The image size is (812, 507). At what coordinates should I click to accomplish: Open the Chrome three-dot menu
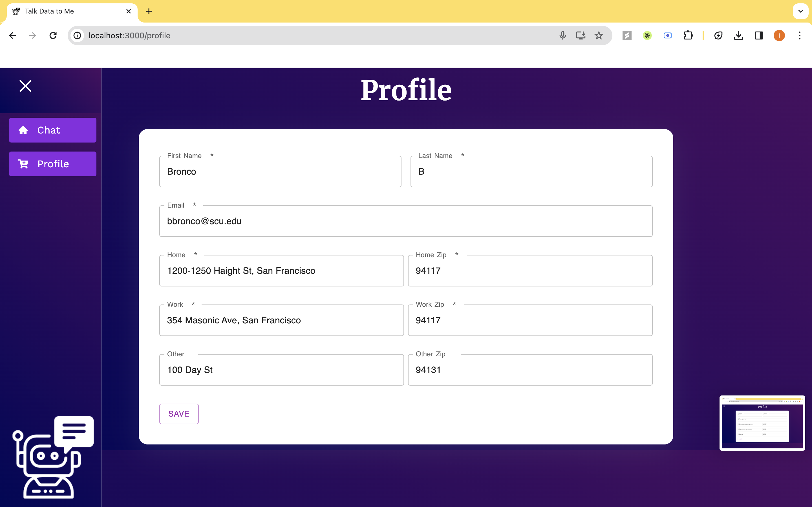click(799, 35)
